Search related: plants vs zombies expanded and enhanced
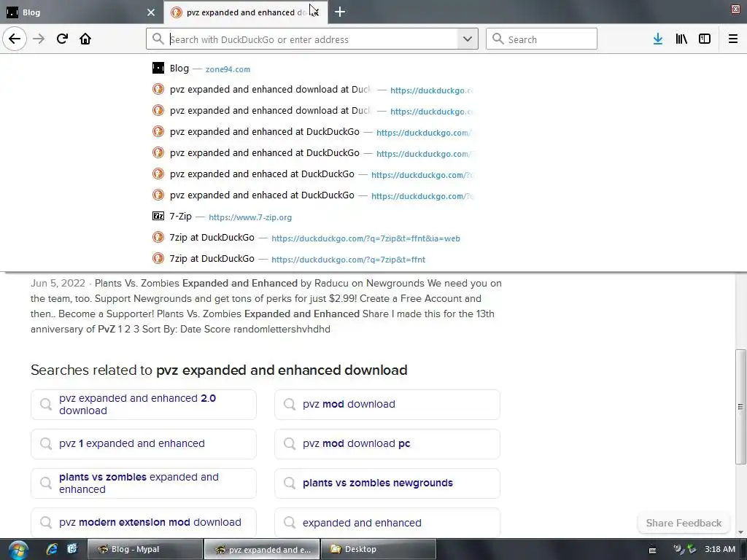Viewport: 747px width, 560px height. coord(144,483)
